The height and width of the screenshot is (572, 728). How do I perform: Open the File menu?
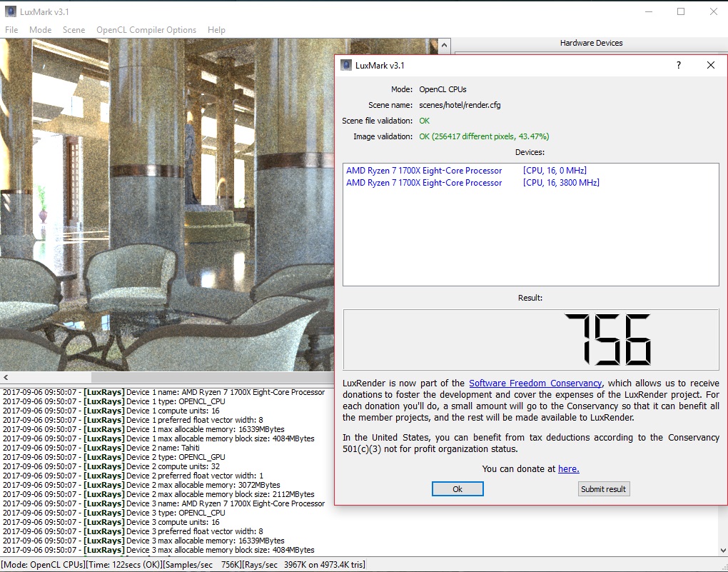[x=11, y=30]
